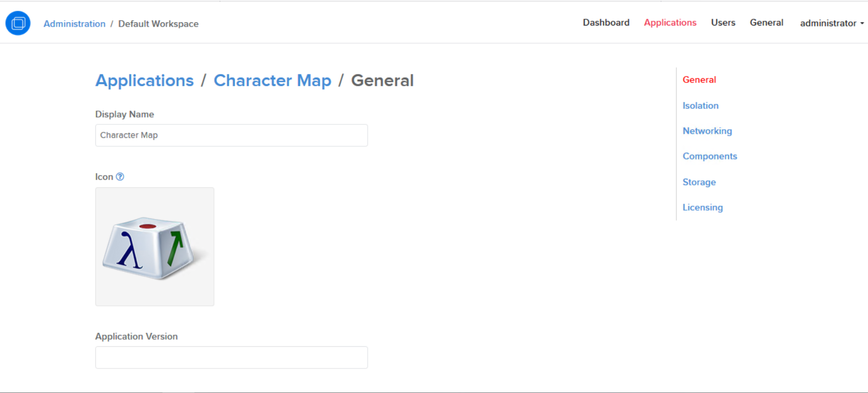
Task: Show the Components settings section
Action: [x=710, y=156]
